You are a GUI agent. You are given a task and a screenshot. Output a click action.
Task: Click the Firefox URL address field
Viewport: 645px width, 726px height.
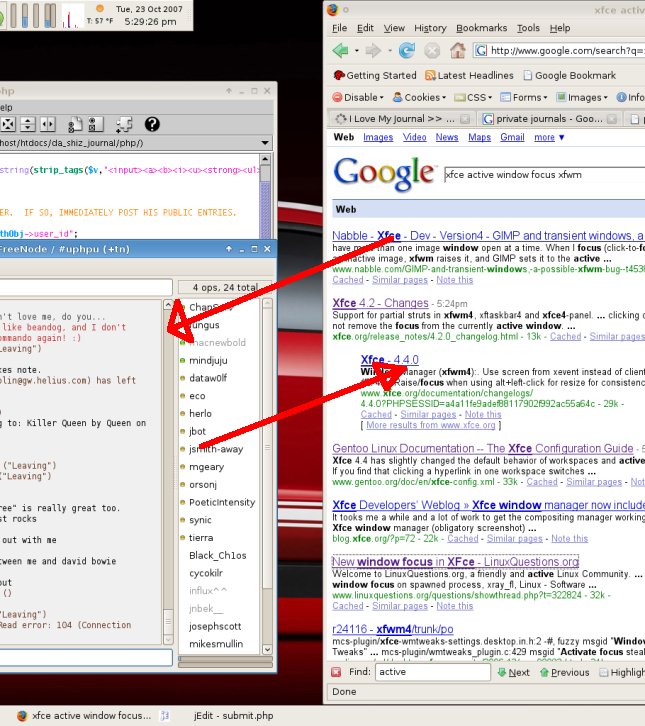pyautogui.click(x=558, y=50)
